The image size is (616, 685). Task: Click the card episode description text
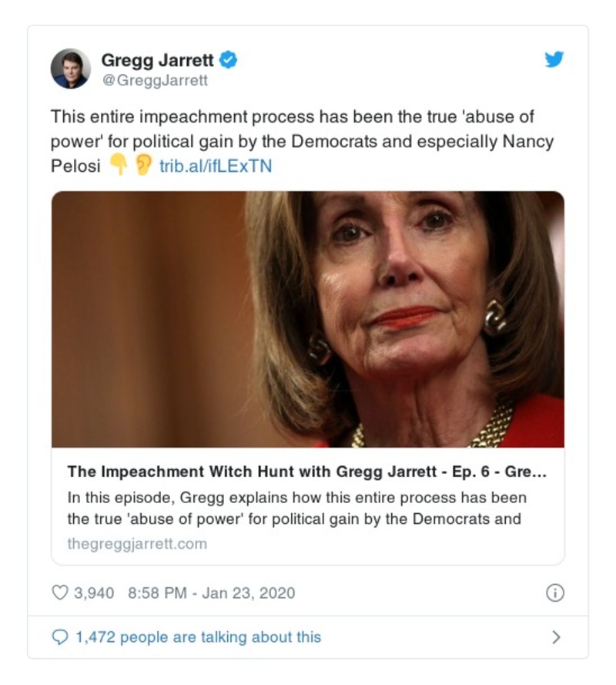(297, 508)
